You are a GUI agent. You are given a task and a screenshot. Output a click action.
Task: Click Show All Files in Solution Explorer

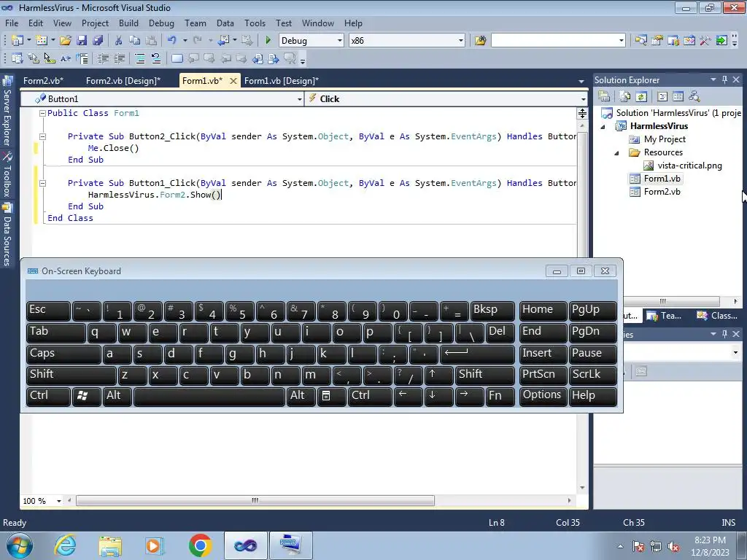pyautogui.click(x=625, y=97)
